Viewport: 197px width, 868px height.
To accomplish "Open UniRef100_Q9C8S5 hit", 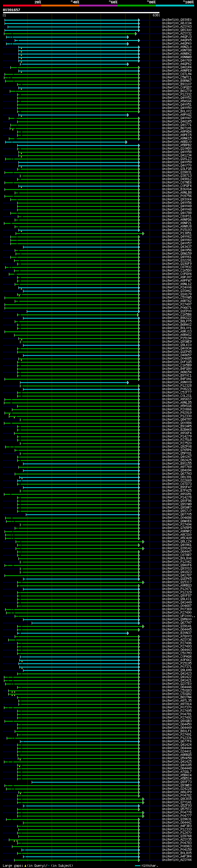I will [177, 799].
